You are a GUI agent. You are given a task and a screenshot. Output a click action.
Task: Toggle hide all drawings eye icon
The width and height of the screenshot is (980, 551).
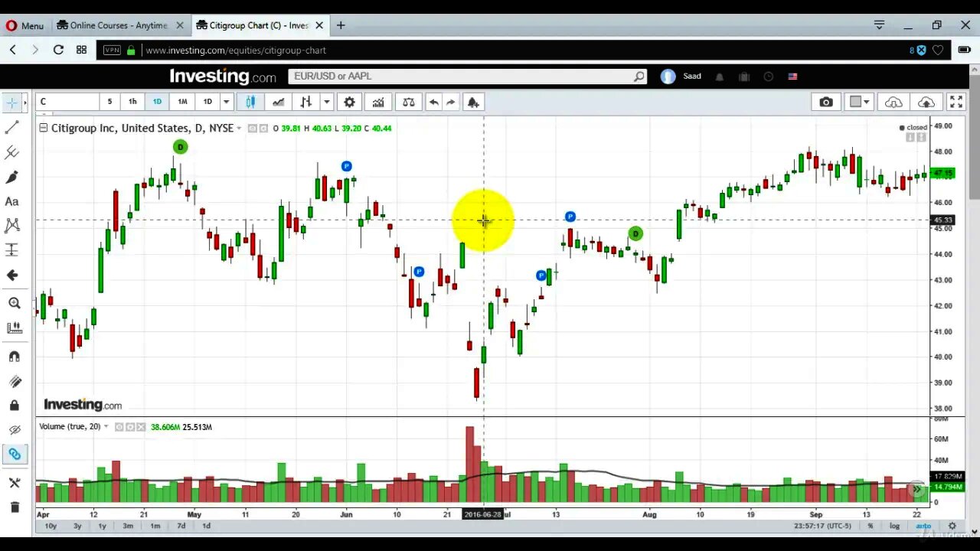pos(14,430)
